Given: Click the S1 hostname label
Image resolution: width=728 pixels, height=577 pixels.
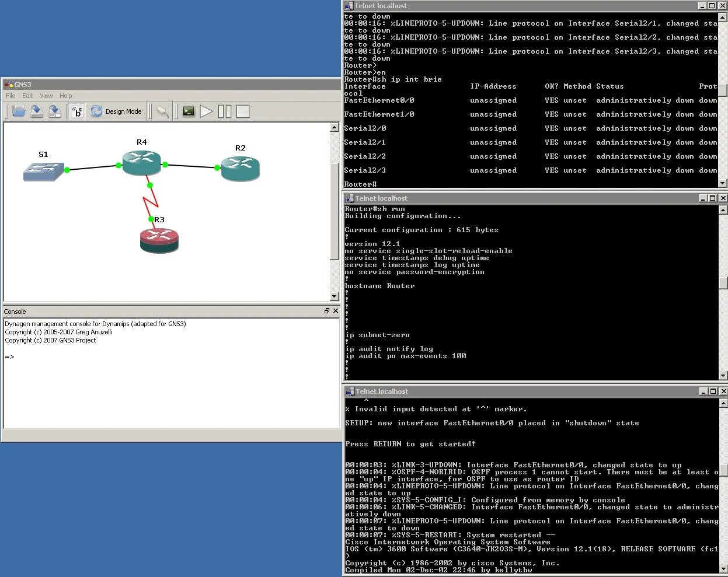Looking at the screenshot, I should point(43,154).
